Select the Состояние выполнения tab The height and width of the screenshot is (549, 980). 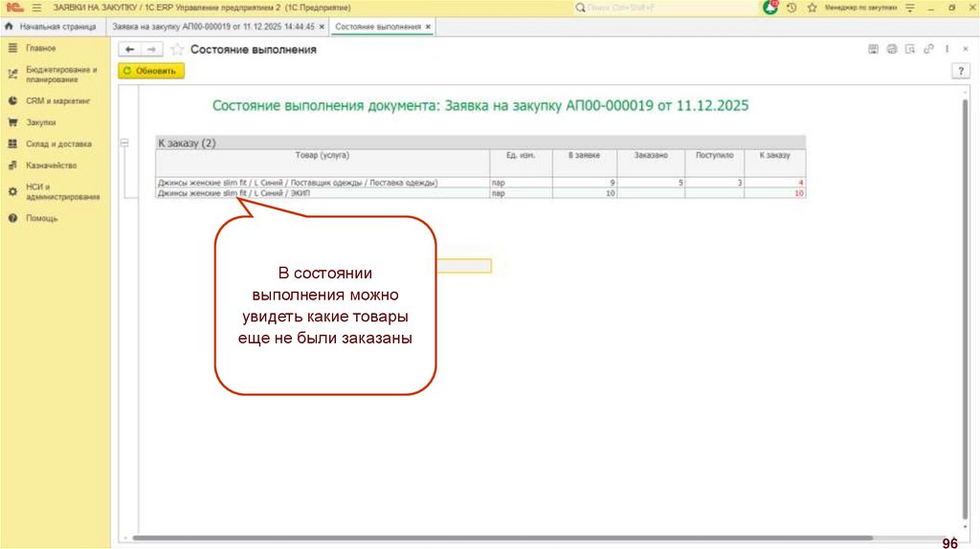(377, 27)
